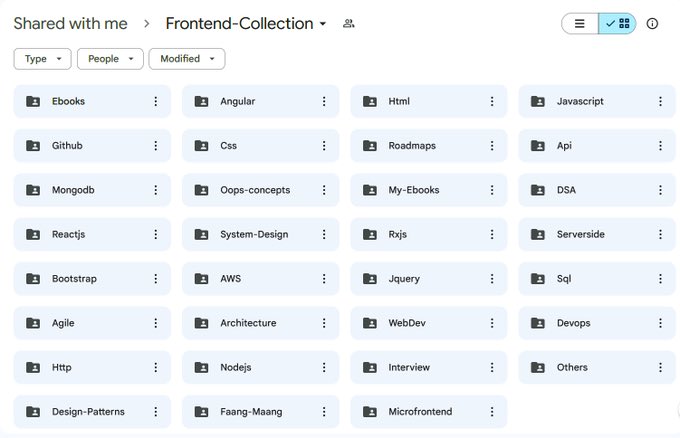This screenshot has width=680, height=438.
Task: View shared members icon beside Frontend-Collection
Action: point(349,23)
